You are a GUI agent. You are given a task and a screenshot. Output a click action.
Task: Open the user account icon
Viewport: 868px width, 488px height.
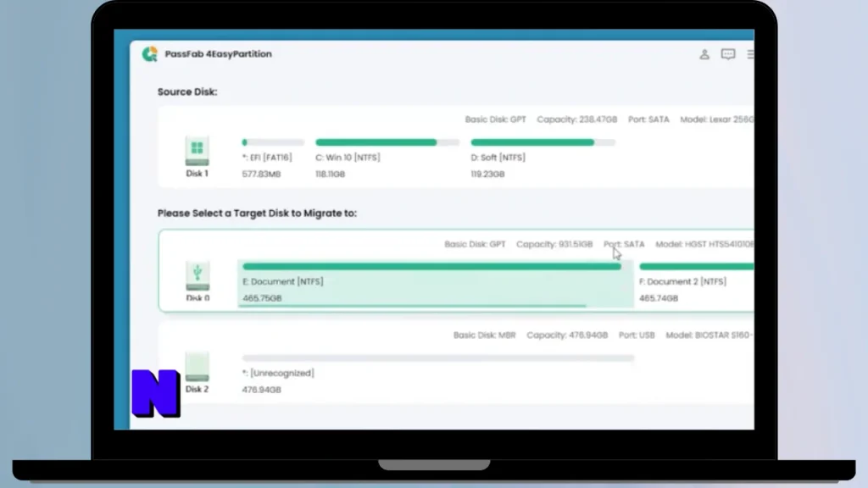(704, 54)
